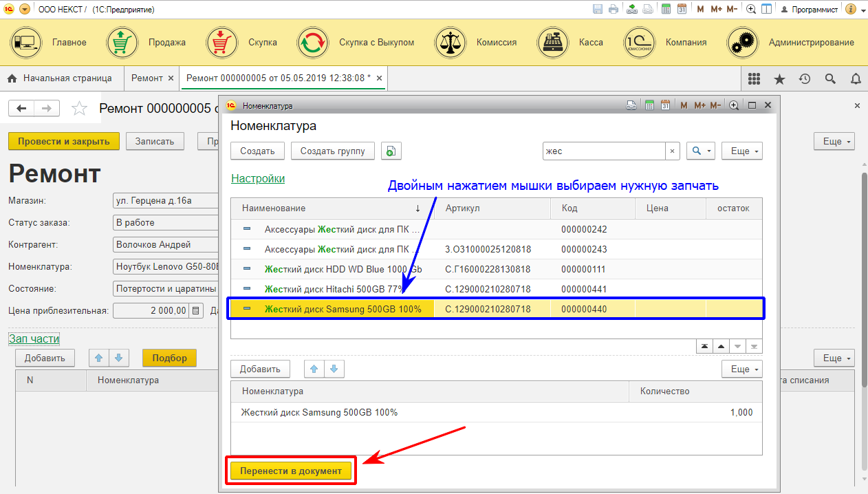Screen dimensions: 868x494
Task: Open calendar in main title bar
Action: point(682,10)
